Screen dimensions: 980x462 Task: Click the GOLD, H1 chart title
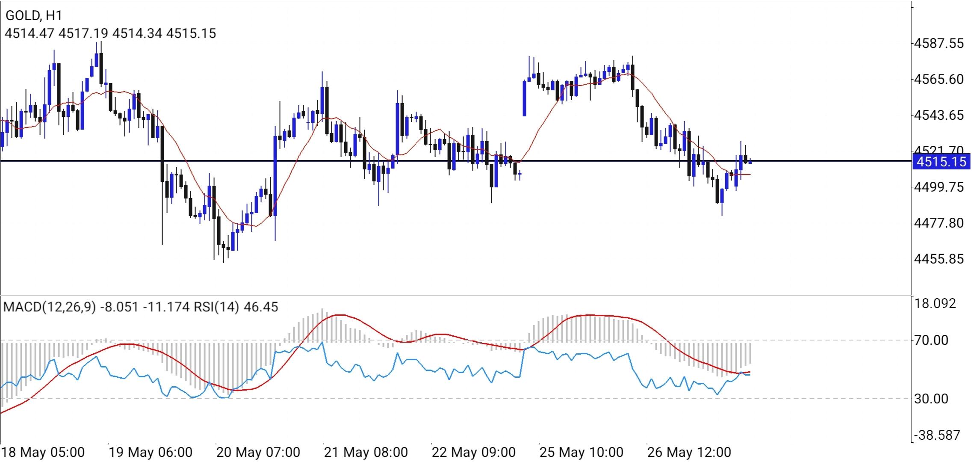click(34, 16)
